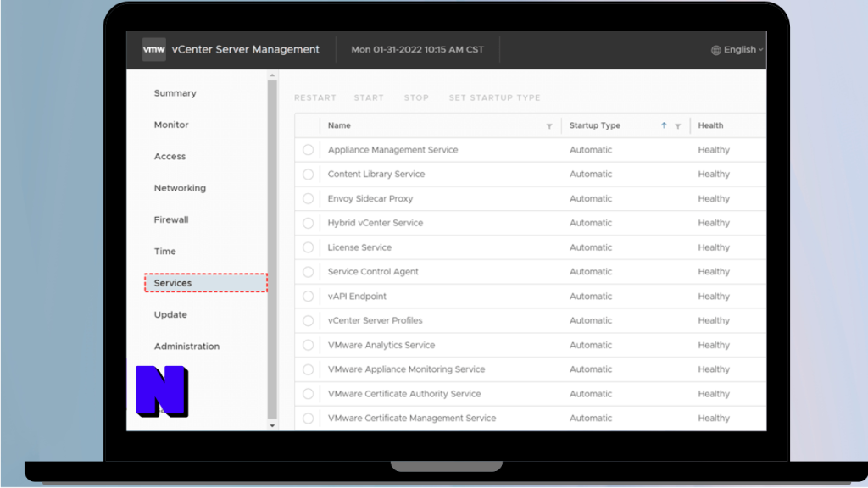868x488 pixels.
Task: Click the sidebar scrollbar thumb
Action: (272, 250)
